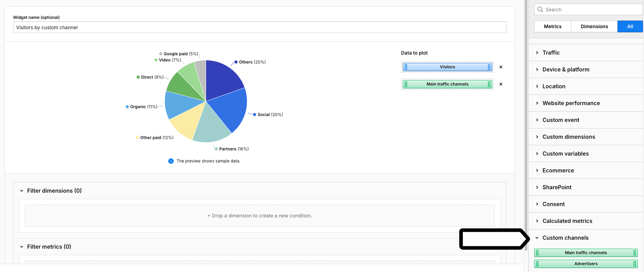Click the info icon beside sample data notice

[171, 161]
